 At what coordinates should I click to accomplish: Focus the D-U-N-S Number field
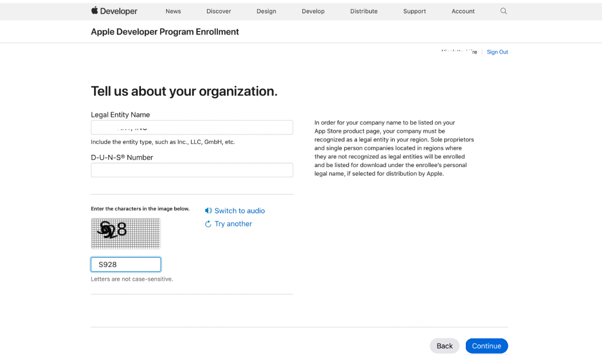click(x=192, y=170)
